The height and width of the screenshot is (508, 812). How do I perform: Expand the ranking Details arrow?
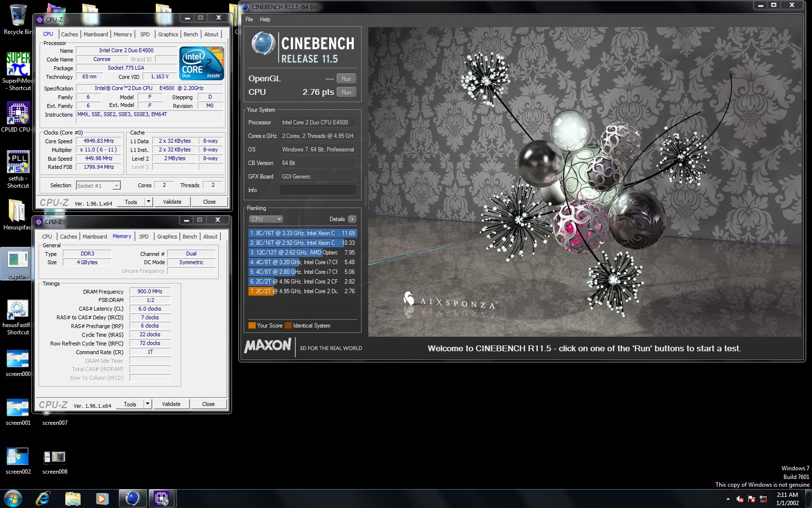pyautogui.click(x=352, y=219)
